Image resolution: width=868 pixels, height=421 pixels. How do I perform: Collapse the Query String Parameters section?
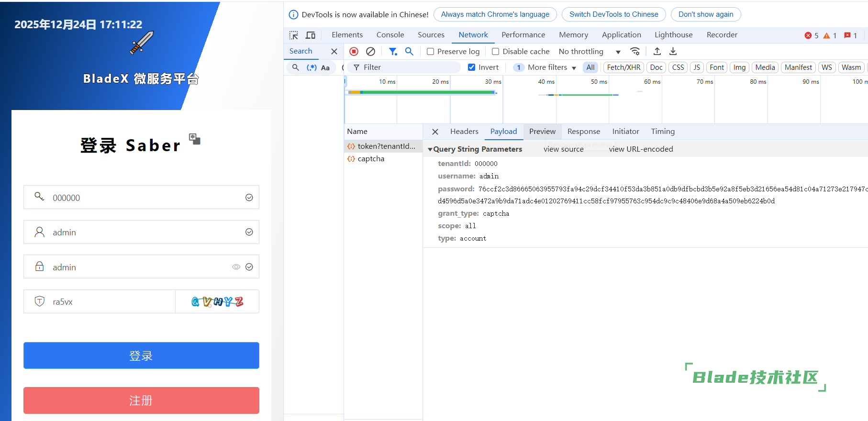click(430, 149)
